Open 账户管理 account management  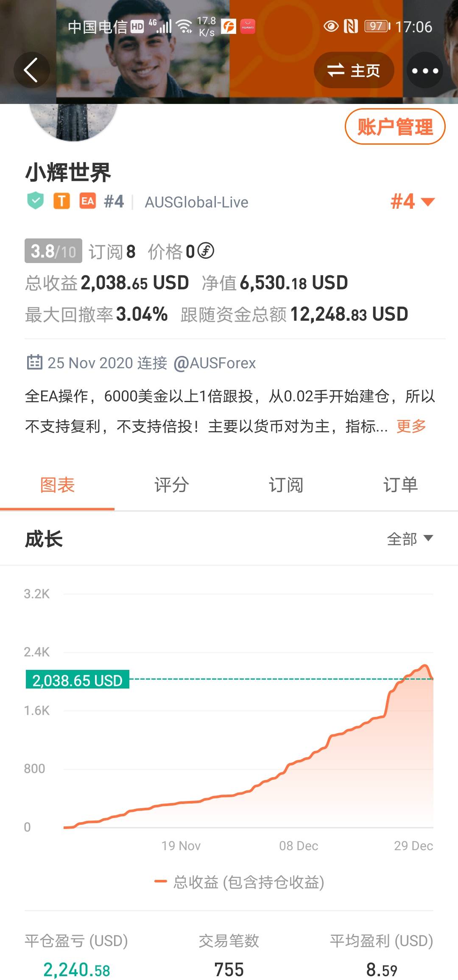pyautogui.click(x=395, y=127)
